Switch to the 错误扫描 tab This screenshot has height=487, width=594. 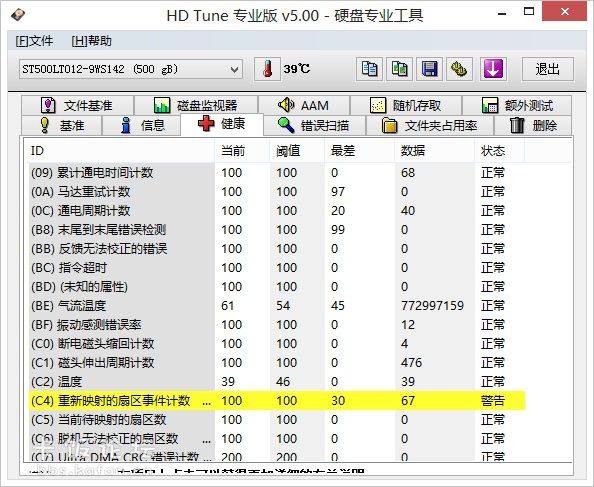(314, 125)
